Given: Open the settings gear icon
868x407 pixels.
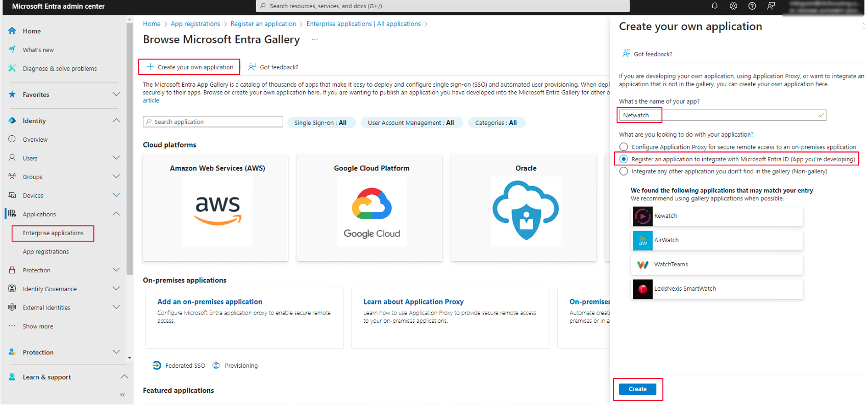Looking at the screenshot, I should (x=733, y=6).
